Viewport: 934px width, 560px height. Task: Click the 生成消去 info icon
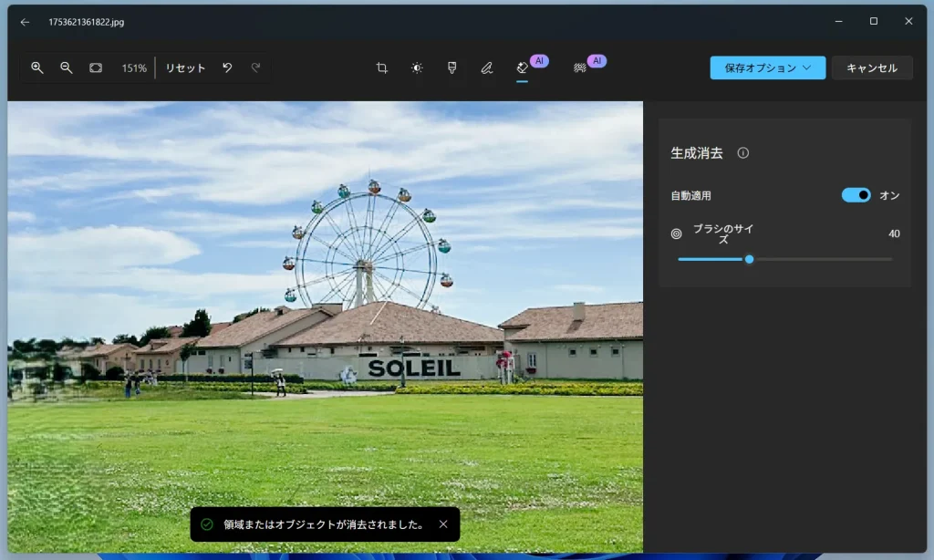coord(742,153)
